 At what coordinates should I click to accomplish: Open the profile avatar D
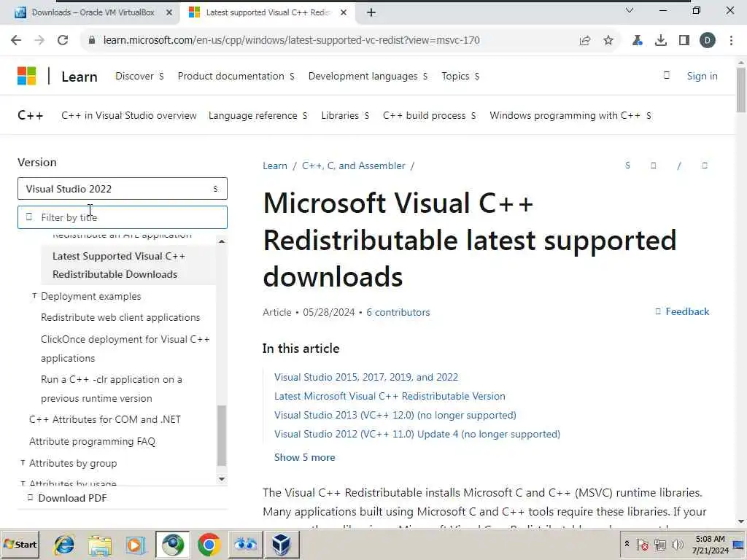pos(708,41)
